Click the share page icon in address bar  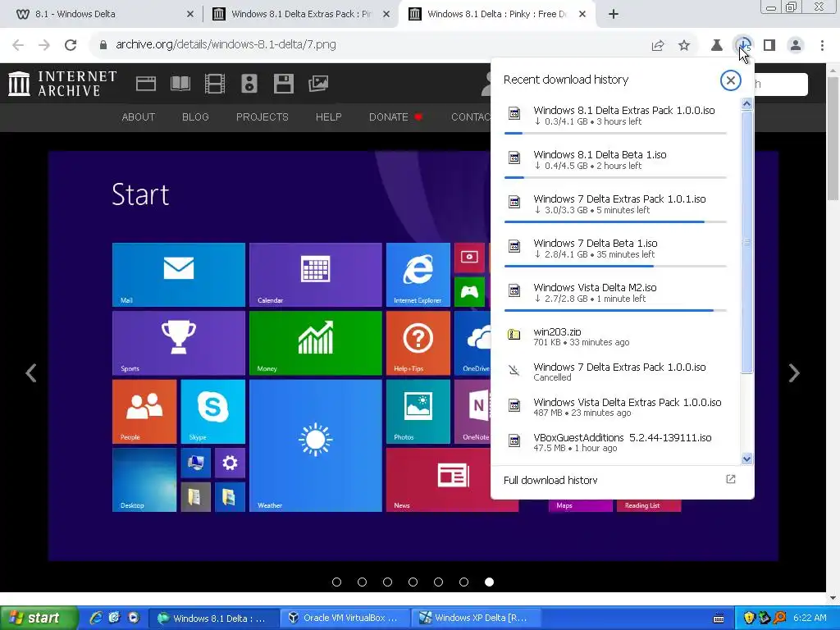click(x=658, y=46)
